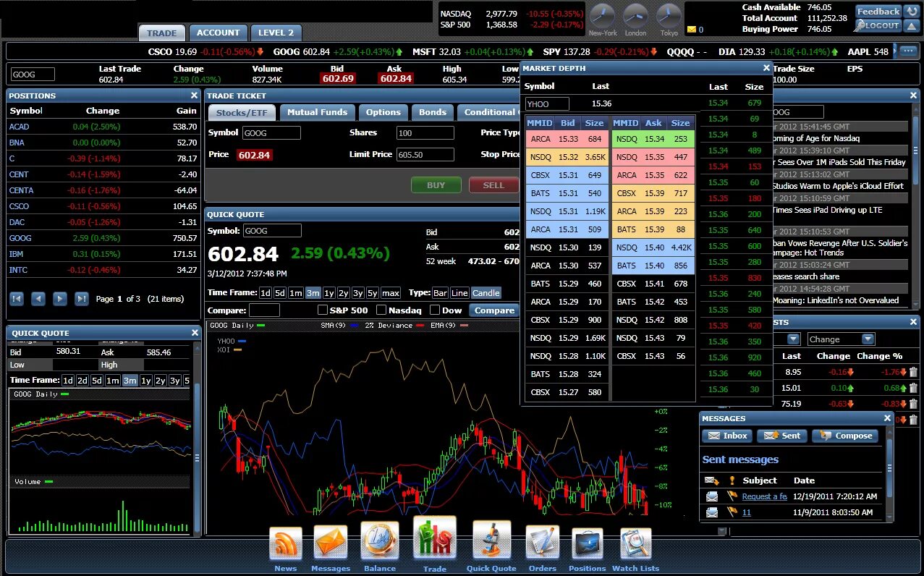Image resolution: width=924 pixels, height=576 pixels.
Task: Click the red SELL button
Action: click(494, 185)
